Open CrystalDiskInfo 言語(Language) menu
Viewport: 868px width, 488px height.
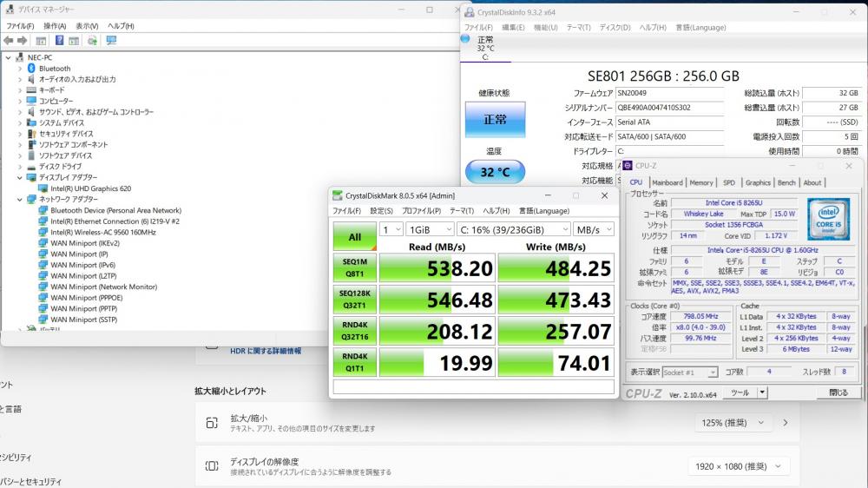(x=700, y=27)
